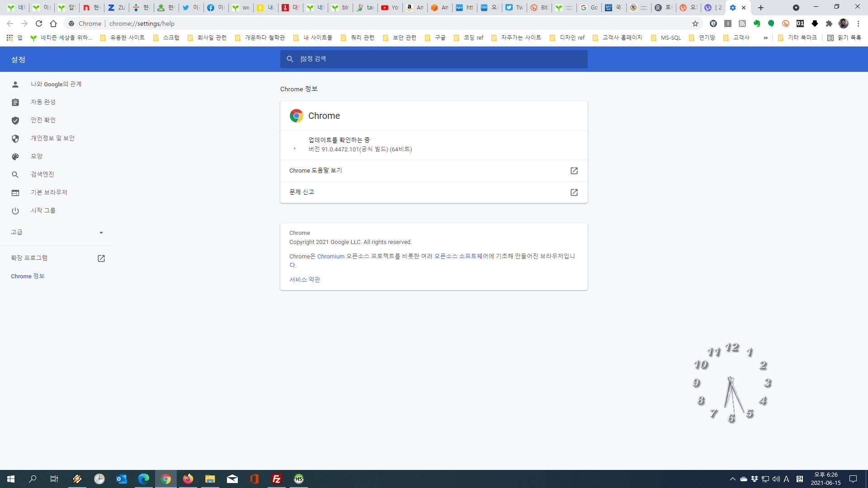This screenshot has width=868, height=488.
Task: Go to home page icon
Action: (x=53, y=23)
